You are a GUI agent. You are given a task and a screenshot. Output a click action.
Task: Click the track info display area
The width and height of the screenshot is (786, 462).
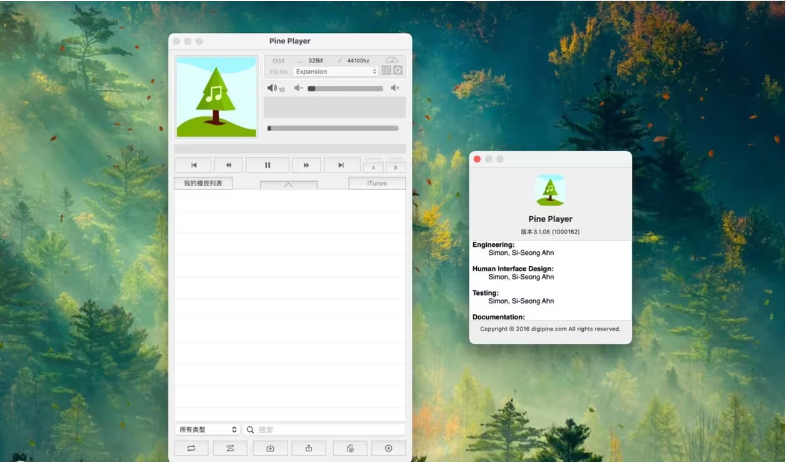[334, 107]
